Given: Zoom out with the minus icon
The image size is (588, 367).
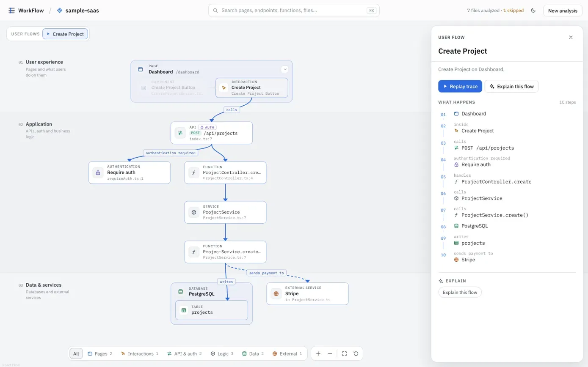Looking at the screenshot, I should pos(330,353).
